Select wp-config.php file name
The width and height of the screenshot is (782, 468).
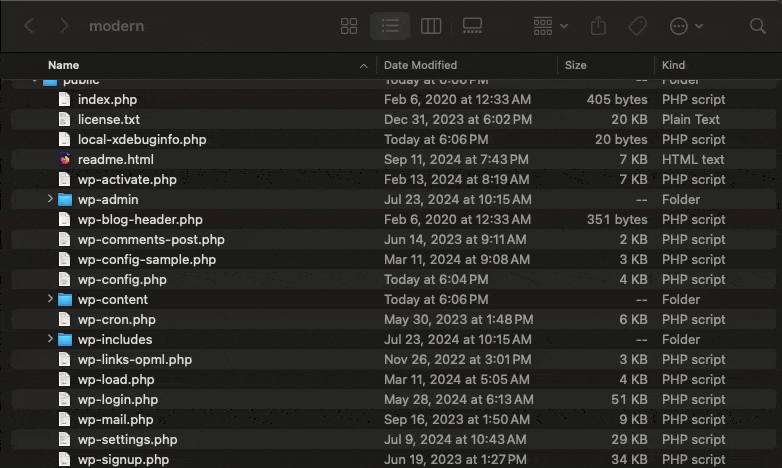tap(122, 279)
